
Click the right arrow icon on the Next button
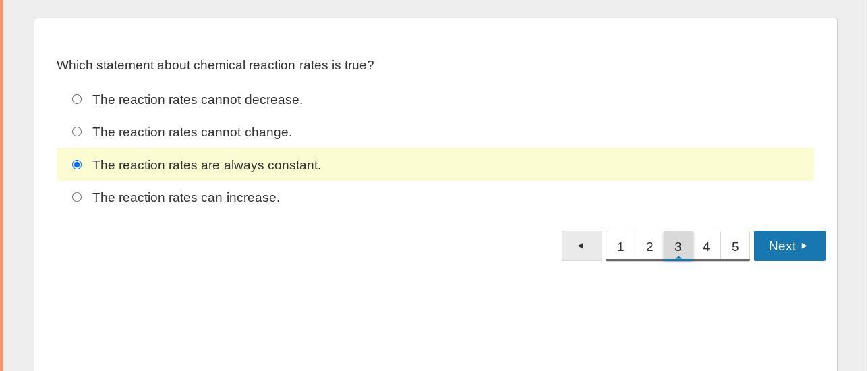tap(804, 246)
